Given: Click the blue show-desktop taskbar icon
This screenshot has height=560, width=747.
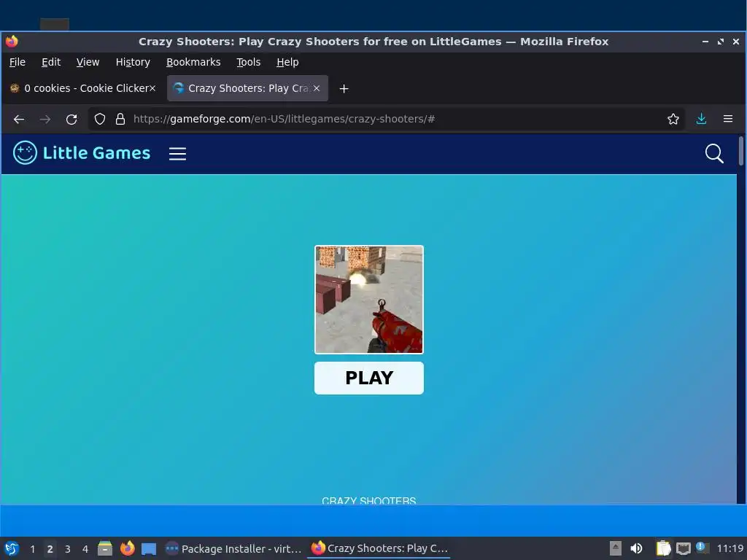Looking at the screenshot, I should click(149, 549).
